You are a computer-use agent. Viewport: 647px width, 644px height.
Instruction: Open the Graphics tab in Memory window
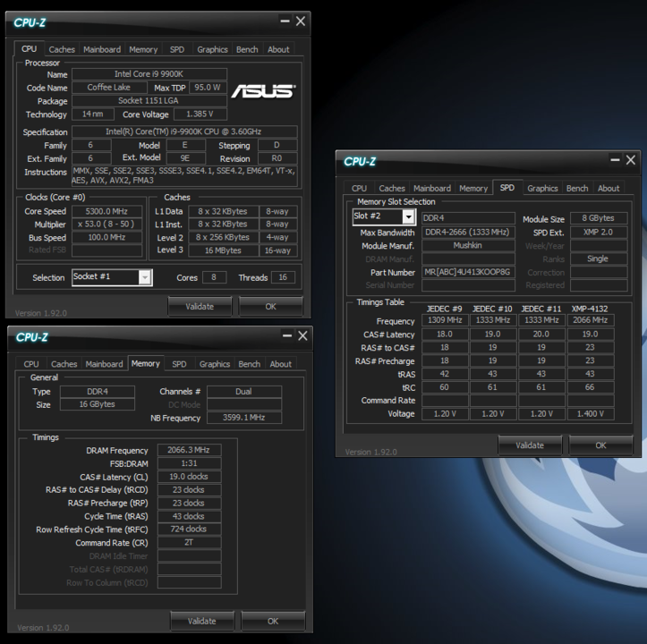(214, 364)
